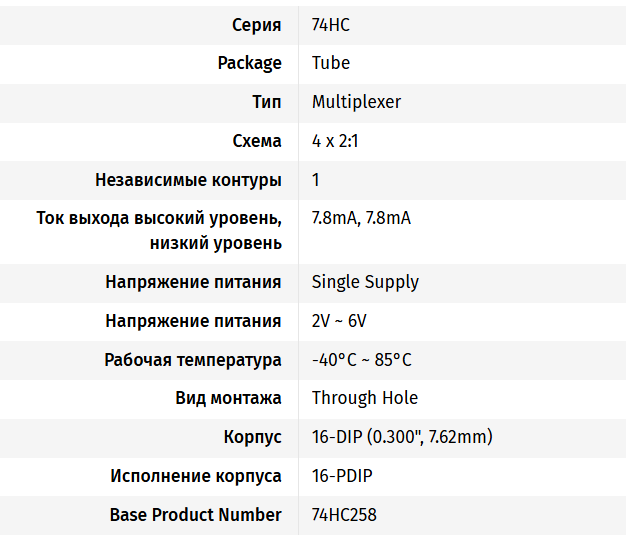Click the '4 x 2:1' scheme value

[335, 141]
